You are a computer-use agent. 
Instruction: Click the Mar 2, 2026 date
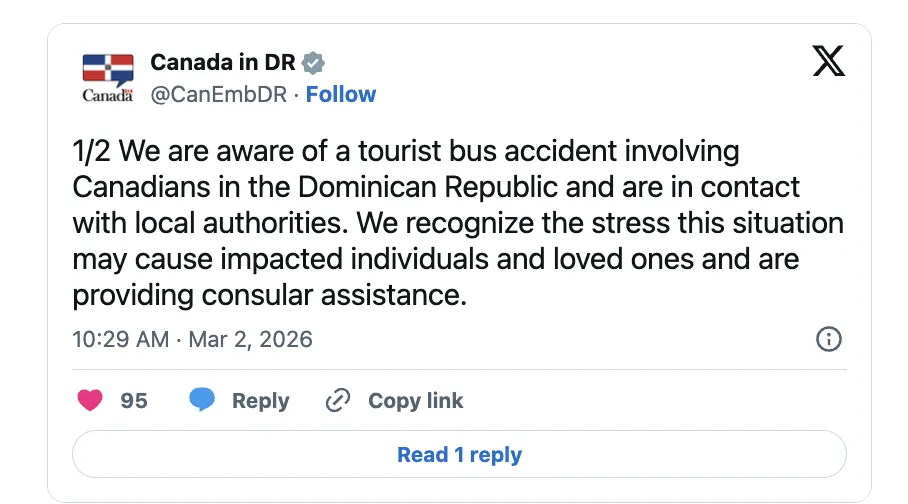251,339
